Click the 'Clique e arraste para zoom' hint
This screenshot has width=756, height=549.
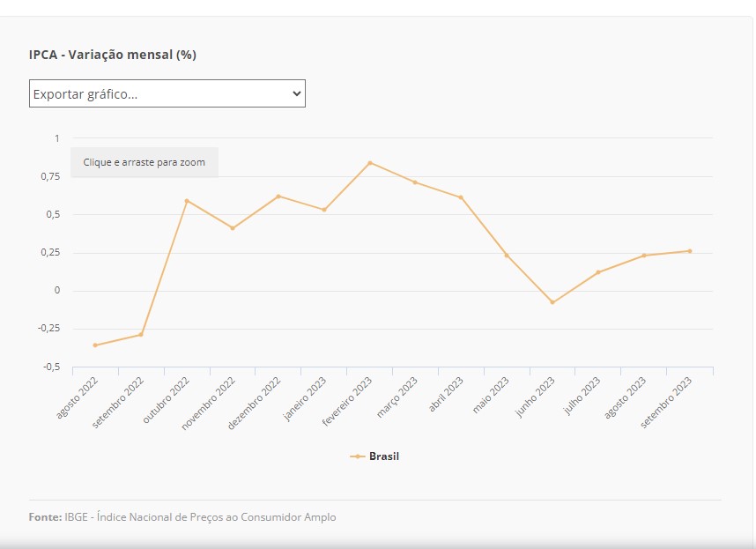(145, 163)
